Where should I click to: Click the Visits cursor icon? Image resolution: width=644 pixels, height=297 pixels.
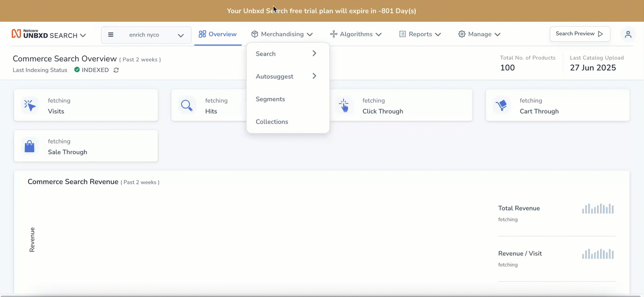[x=29, y=105]
